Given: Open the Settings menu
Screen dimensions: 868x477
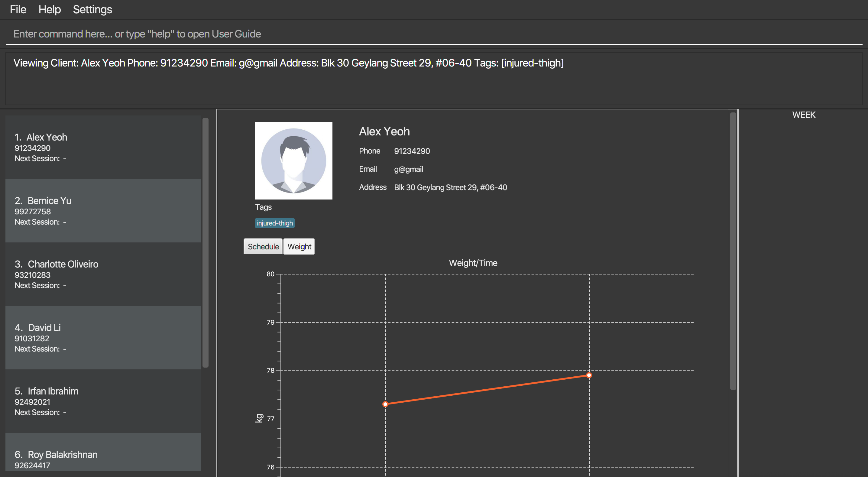Looking at the screenshot, I should pos(92,9).
